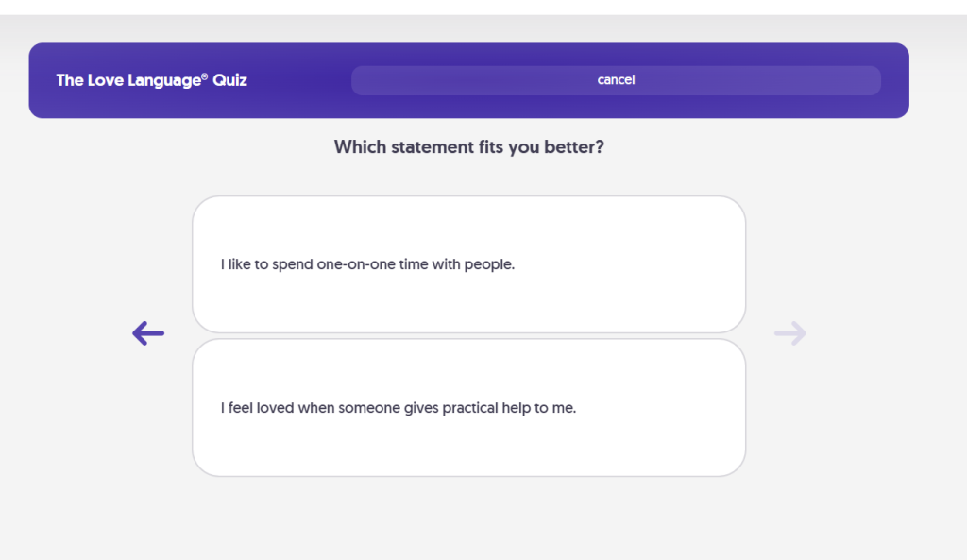The image size is (967, 560).
Task: Click the question 'Which statement fits you better?'
Action: [x=468, y=147]
